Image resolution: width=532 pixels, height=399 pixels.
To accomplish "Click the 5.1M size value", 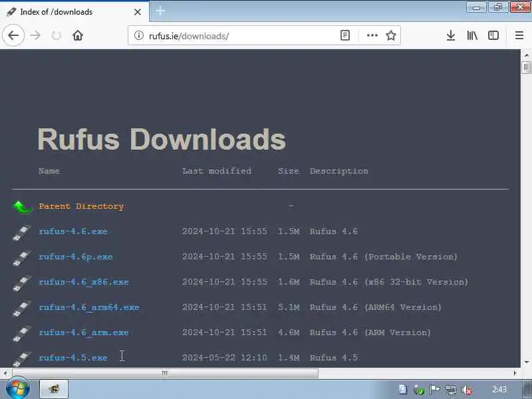I will tap(289, 307).
